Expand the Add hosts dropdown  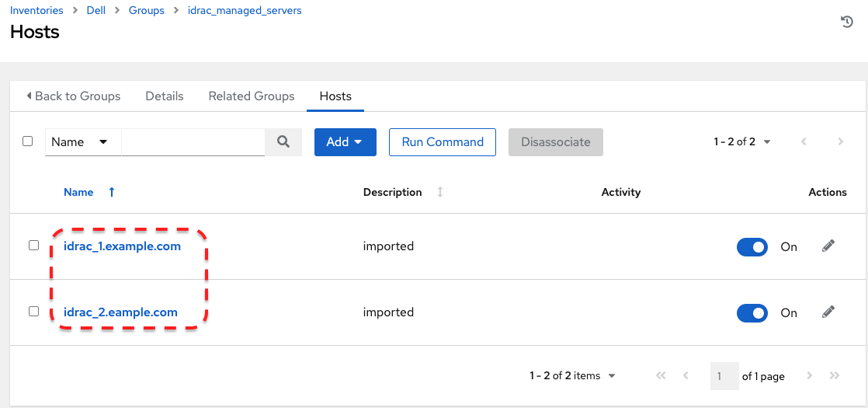coord(345,142)
